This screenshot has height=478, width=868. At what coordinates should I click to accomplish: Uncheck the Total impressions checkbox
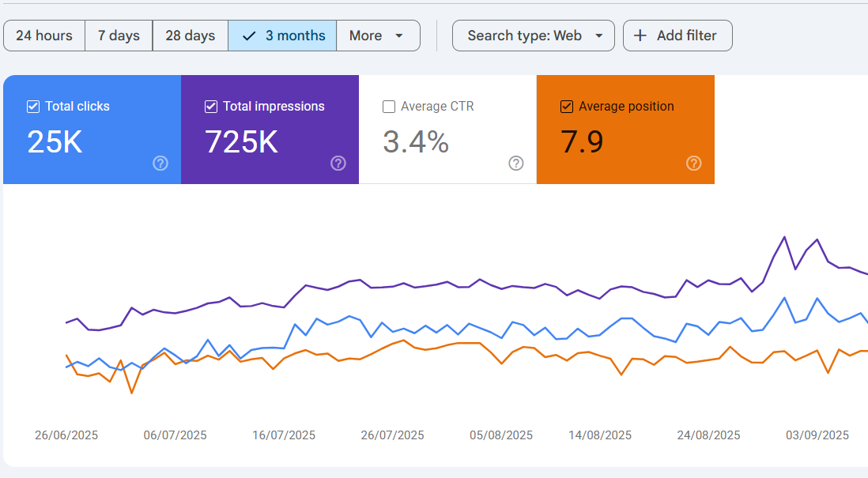[x=211, y=107]
